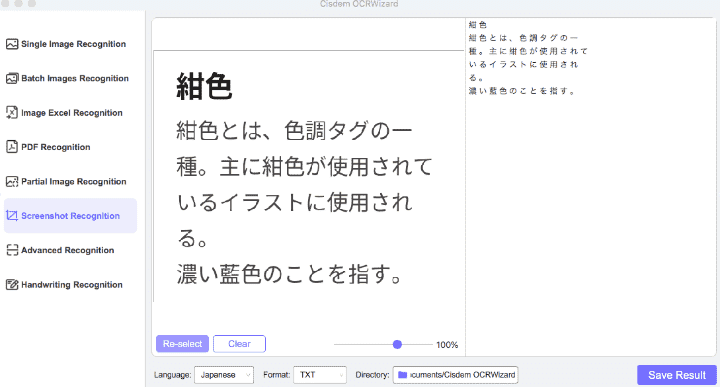Screen dimensions: 720x387
Task: Click the zoom slider handle
Action: pyautogui.click(x=397, y=344)
